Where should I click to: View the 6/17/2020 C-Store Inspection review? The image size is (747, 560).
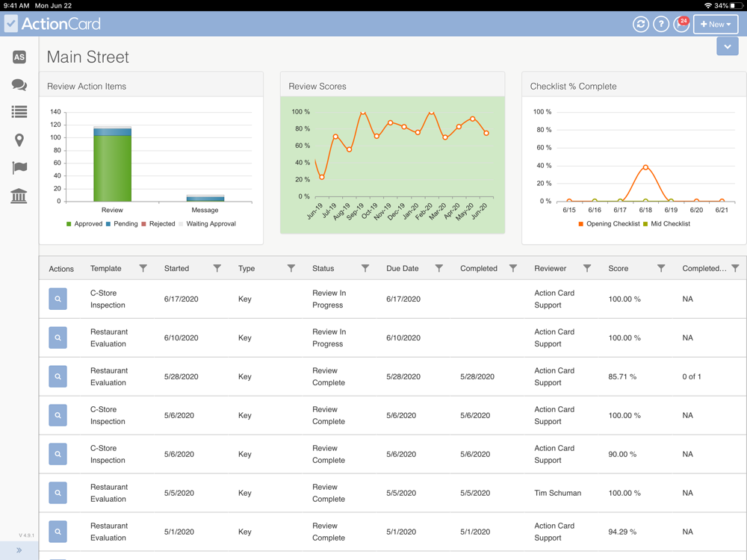pyautogui.click(x=58, y=299)
